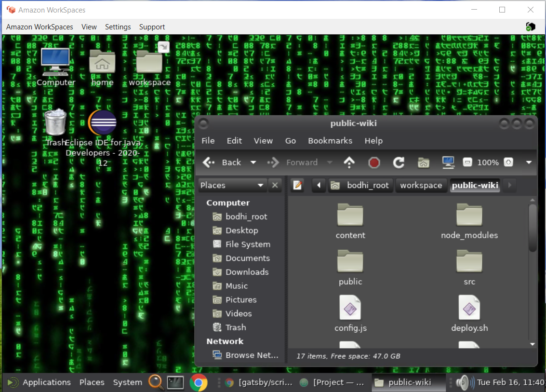The height and width of the screenshot is (392, 546).
Task: Select Trash desktop icon
Action: (x=55, y=127)
